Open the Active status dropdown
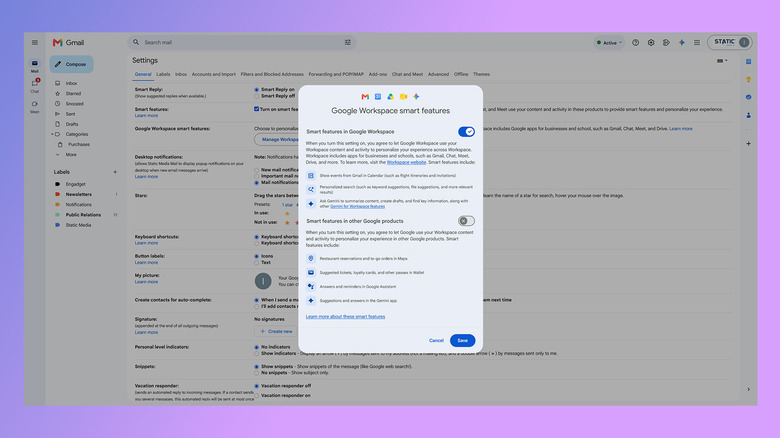This screenshot has width=780, height=438. pos(609,43)
